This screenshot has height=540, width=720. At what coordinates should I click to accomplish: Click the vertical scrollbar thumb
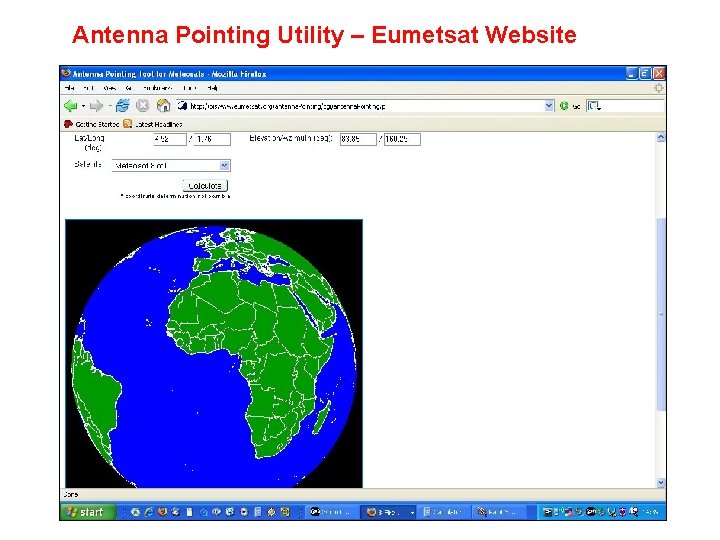tap(661, 315)
